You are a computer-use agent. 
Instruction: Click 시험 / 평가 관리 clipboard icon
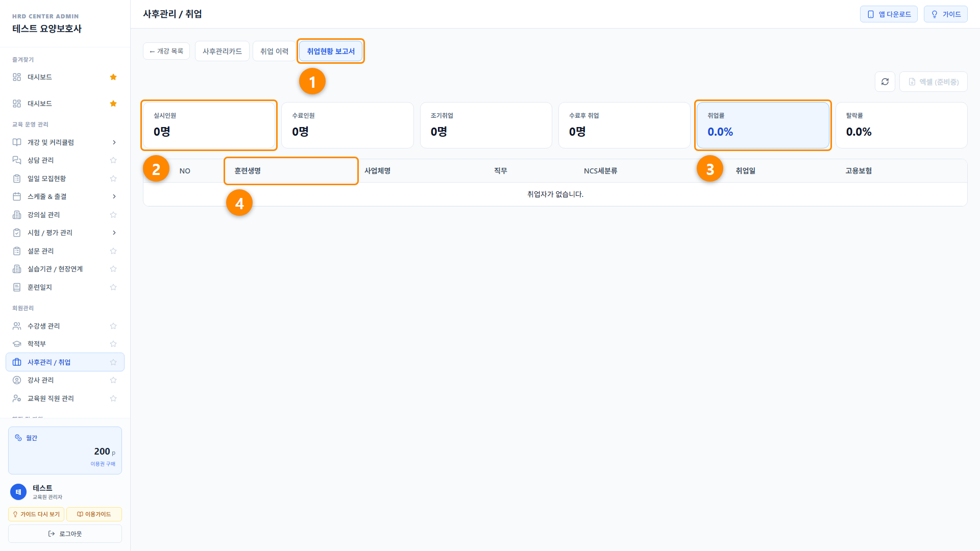[17, 233]
